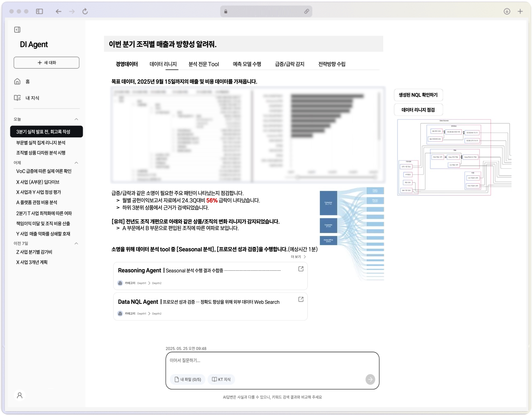This screenshot has height=415, width=532.
Task: Click the home icon next to 홈
Action: pos(17,81)
